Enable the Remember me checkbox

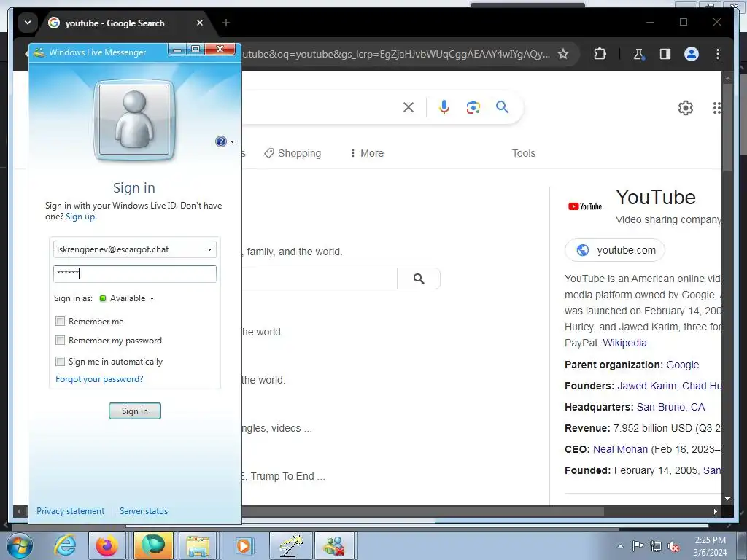pos(60,322)
